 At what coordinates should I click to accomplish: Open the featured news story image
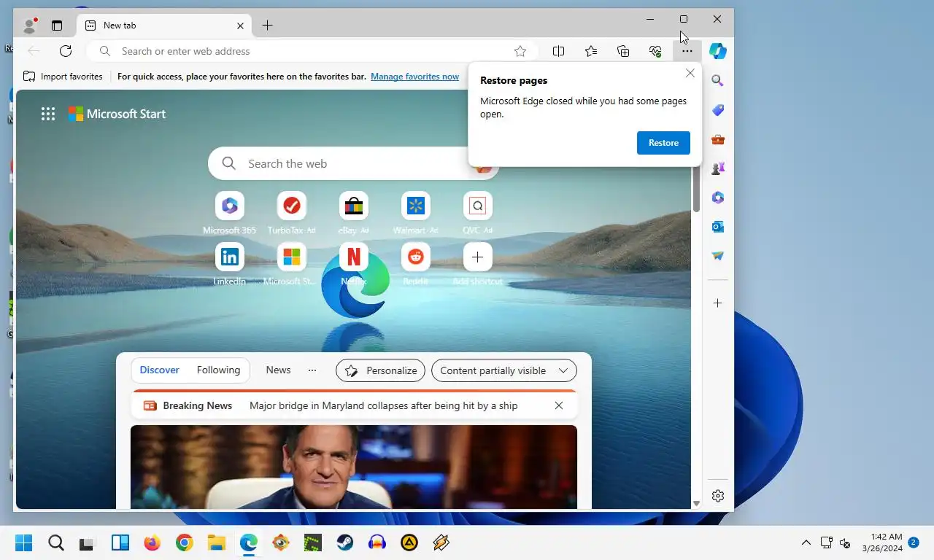(354, 467)
